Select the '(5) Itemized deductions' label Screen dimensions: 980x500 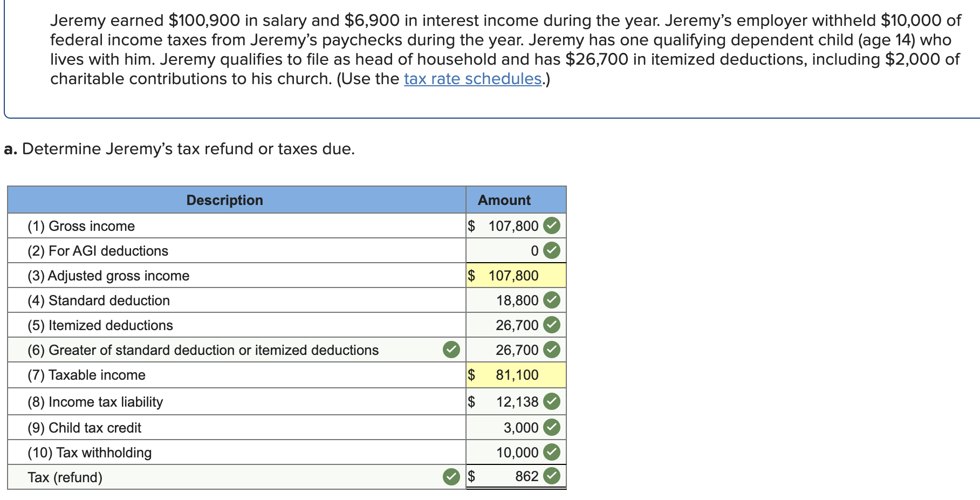(100, 325)
